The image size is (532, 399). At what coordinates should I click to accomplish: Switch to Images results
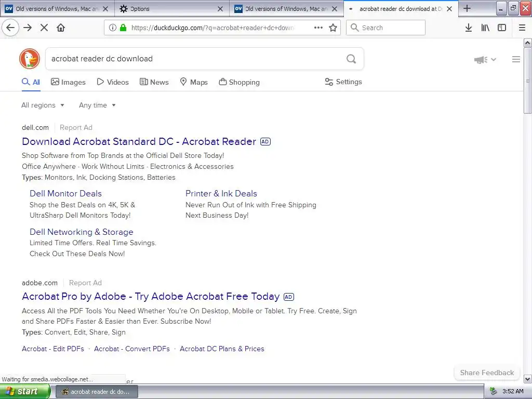68,82
